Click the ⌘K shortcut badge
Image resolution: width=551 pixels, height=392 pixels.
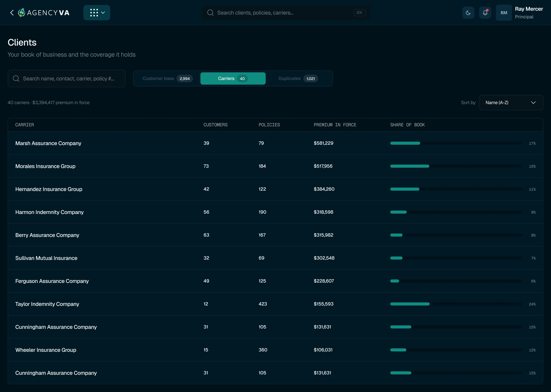point(359,13)
